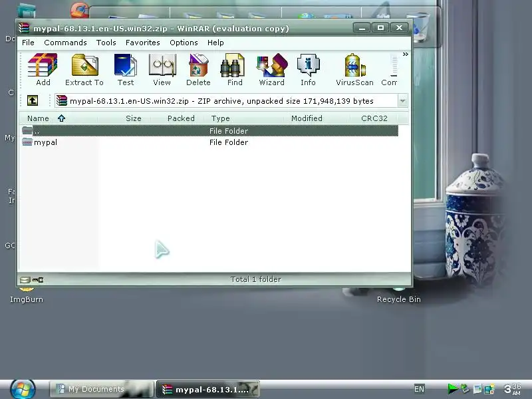Sort by Packed column header

178,118
